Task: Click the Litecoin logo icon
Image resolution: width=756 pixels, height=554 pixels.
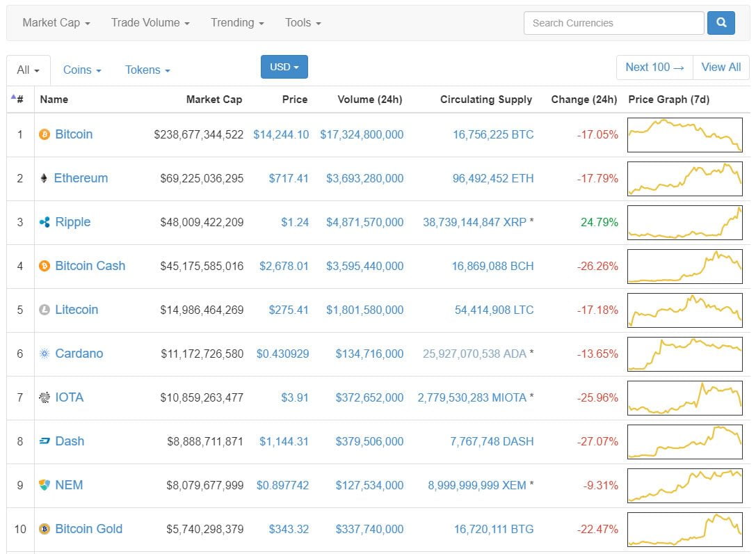Action: pyautogui.click(x=45, y=310)
